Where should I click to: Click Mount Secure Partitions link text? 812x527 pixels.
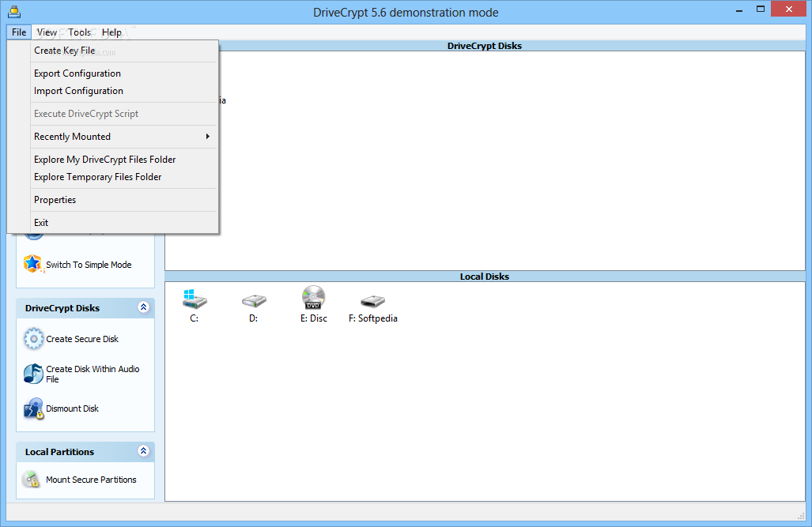91,480
